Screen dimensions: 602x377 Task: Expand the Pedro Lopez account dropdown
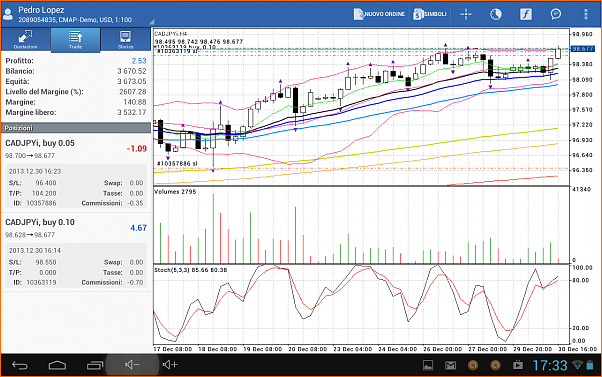pos(152,21)
